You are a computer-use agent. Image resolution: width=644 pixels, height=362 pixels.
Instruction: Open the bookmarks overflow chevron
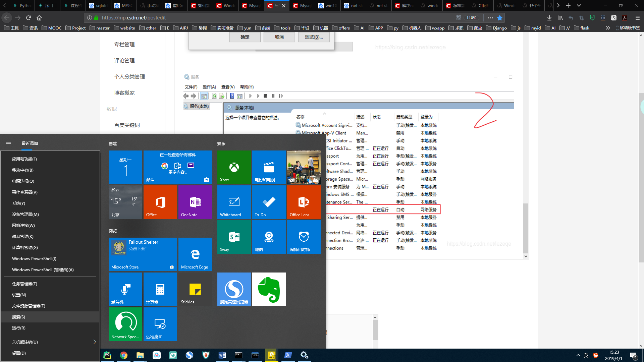608,28
